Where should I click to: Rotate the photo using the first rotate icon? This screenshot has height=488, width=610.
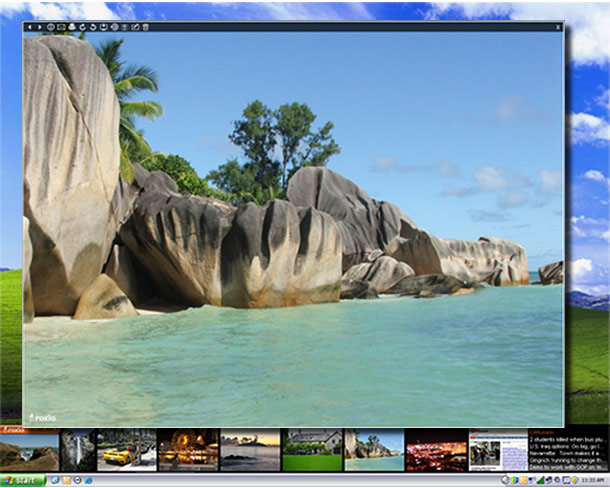click(x=82, y=27)
